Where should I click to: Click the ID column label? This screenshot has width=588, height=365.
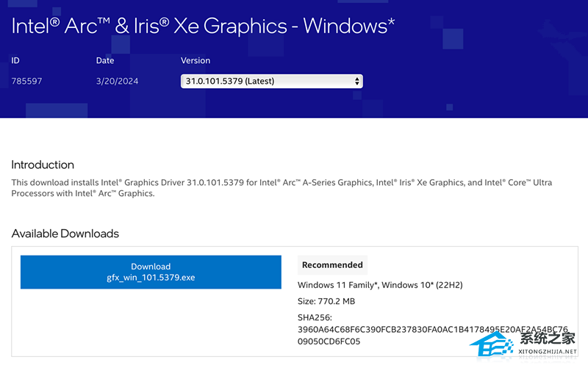tap(16, 60)
